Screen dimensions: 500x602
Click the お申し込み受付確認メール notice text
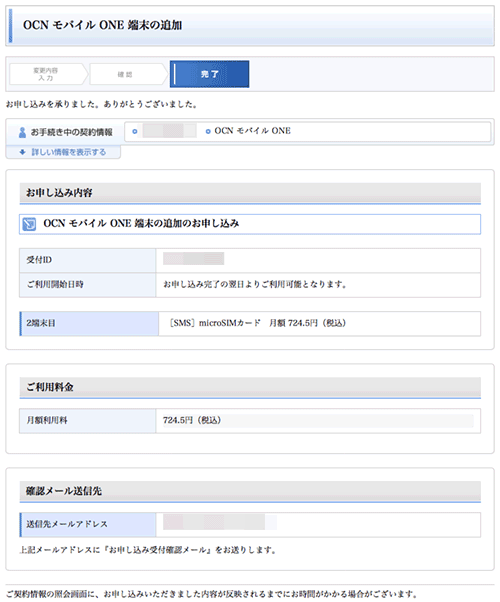[x=148, y=551]
